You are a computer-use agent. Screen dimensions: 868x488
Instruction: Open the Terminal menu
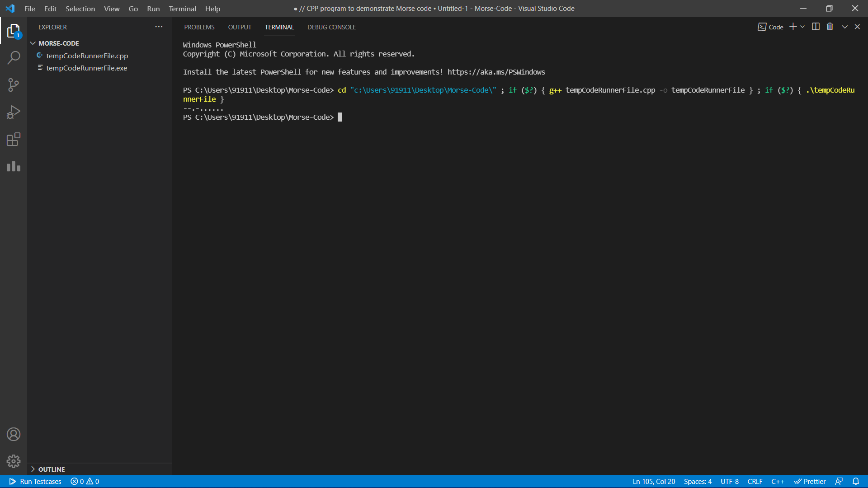(182, 9)
